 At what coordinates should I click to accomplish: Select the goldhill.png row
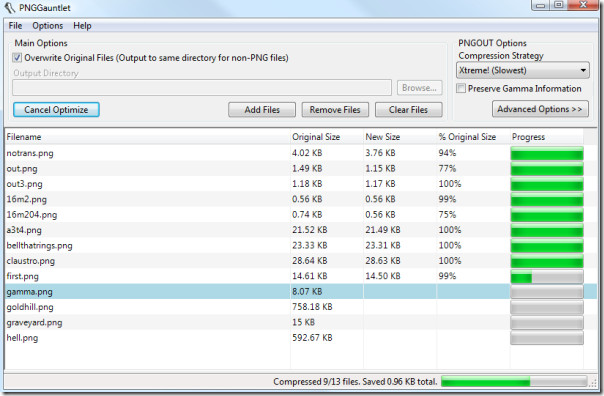300,307
